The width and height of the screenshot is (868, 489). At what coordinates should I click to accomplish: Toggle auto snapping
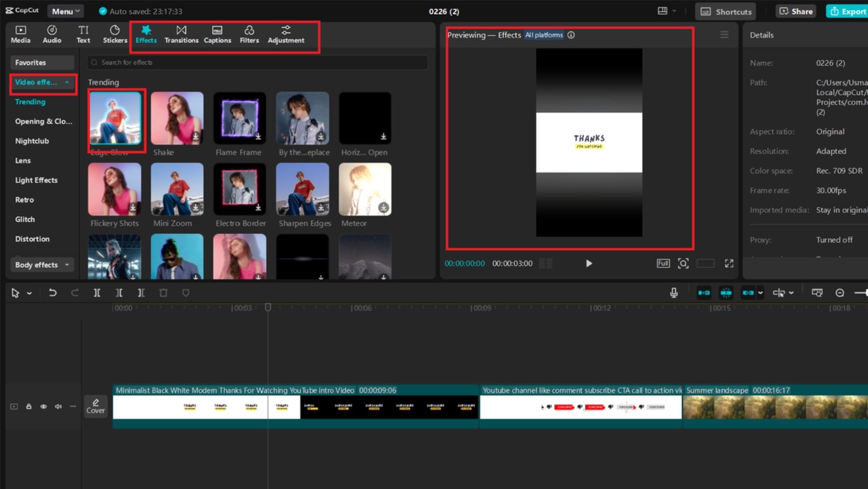(726, 293)
